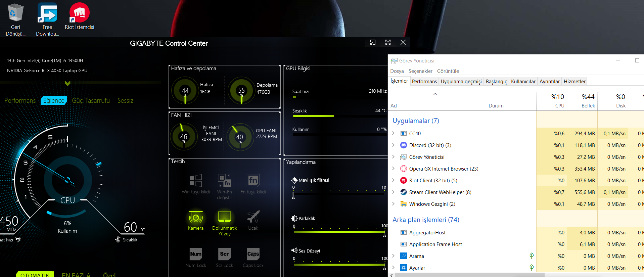
Task: Click the Görev Yöneticisi title bar icon
Action: pyautogui.click(x=394, y=60)
